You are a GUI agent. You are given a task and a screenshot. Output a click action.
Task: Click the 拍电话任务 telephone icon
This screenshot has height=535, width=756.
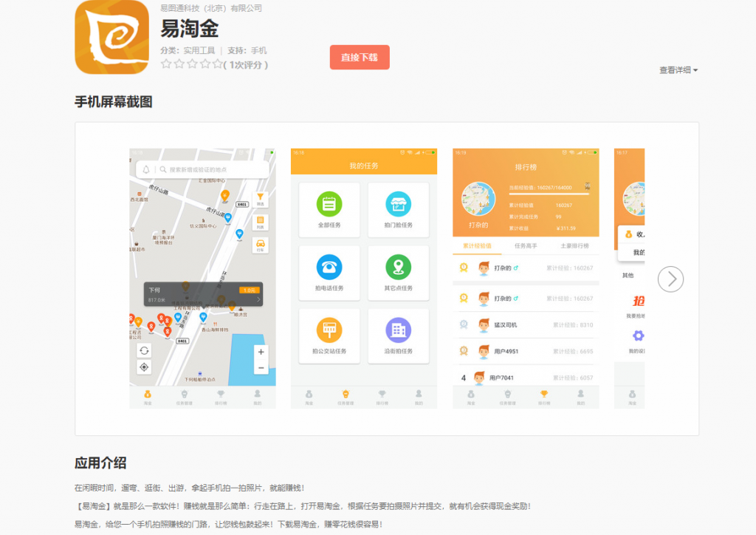pos(329,267)
